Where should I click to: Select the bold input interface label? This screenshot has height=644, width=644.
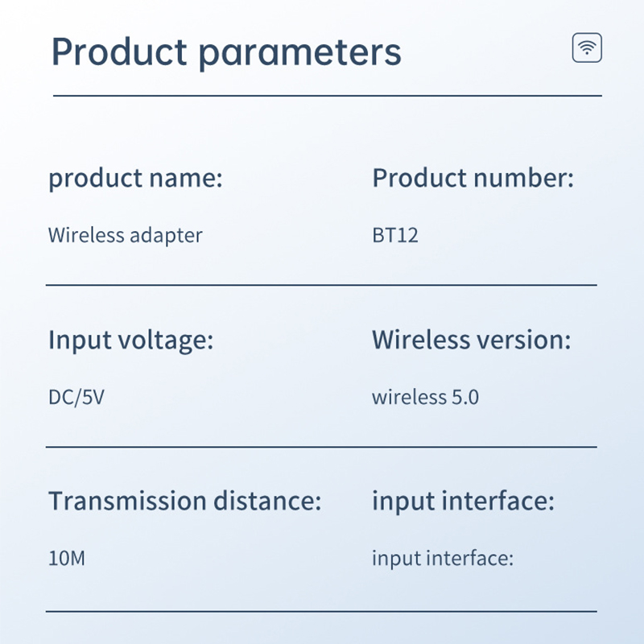coord(464,502)
